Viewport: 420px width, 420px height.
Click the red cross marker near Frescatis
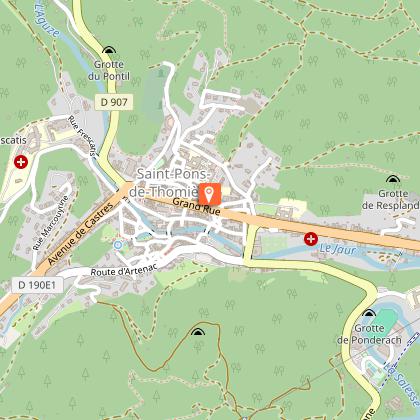21,162
